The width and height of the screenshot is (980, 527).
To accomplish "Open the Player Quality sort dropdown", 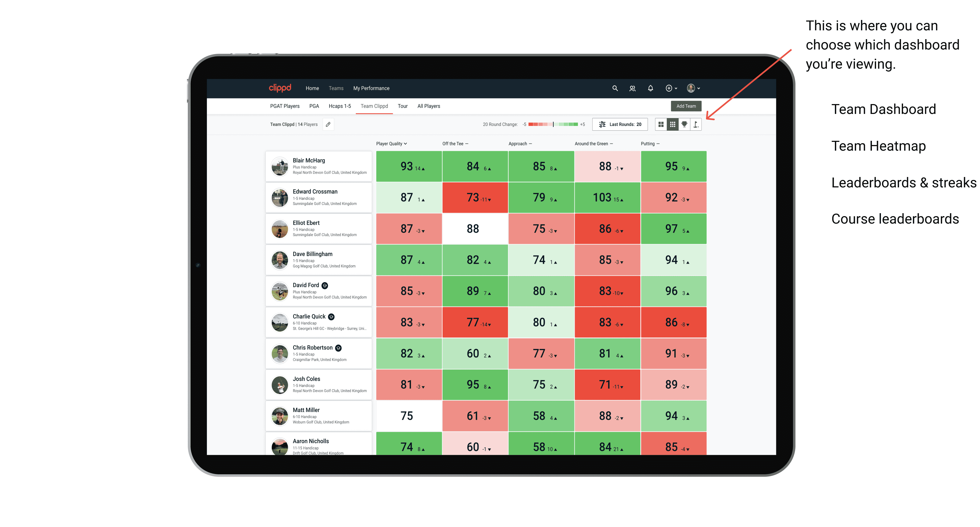I will coord(392,144).
